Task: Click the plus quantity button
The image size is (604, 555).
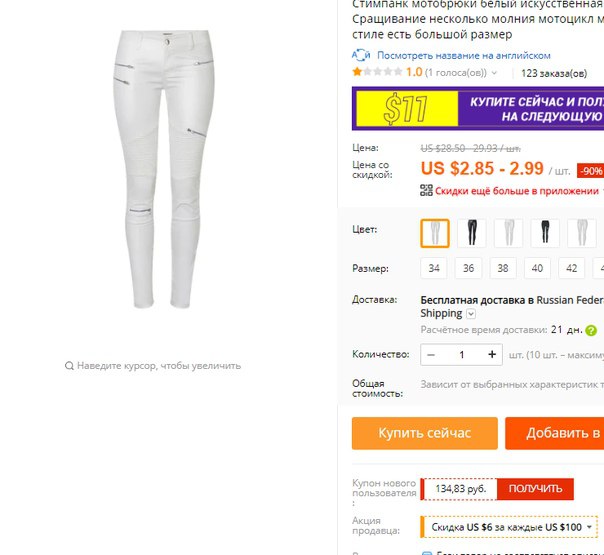Action: click(492, 355)
